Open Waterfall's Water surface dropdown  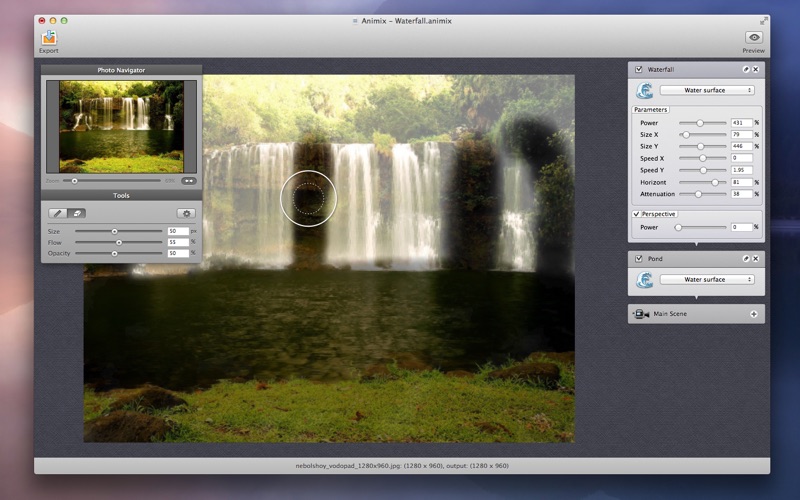707,90
